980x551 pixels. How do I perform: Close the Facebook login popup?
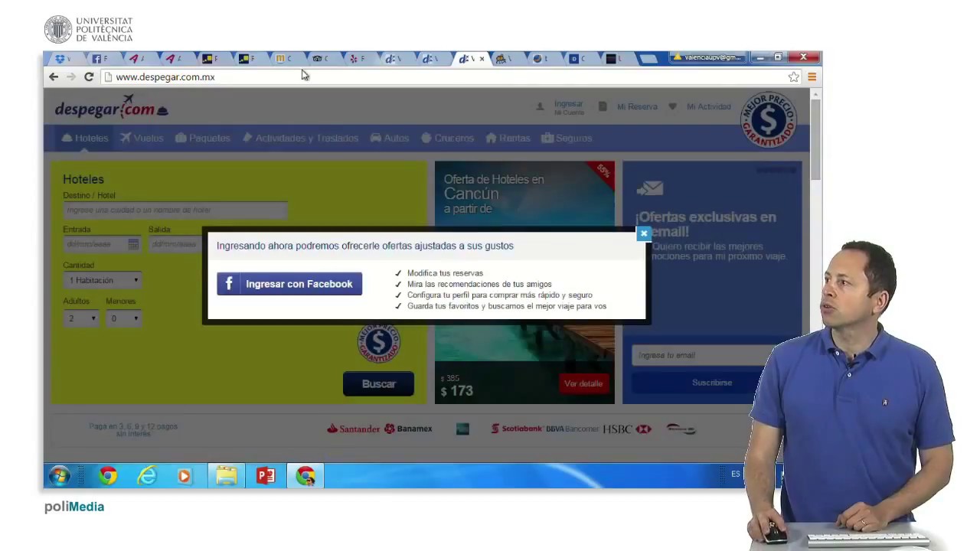(x=644, y=233)
